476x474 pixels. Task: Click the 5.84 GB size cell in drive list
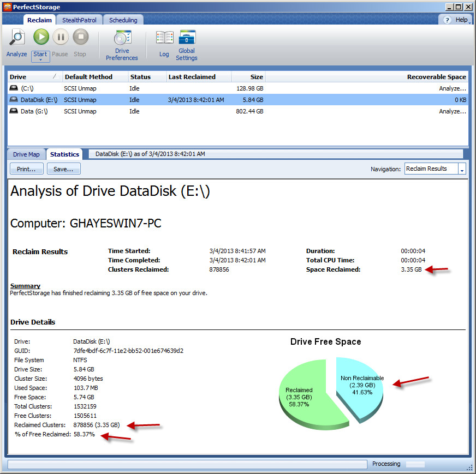pos(253,100)
